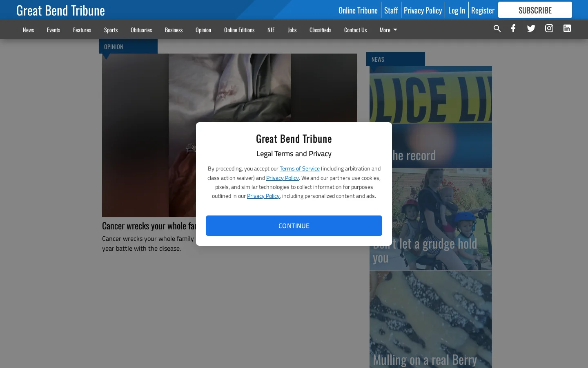Screen dimensions: 588x368
Task: Click the Great Bend Tribune site logo
Action: [60, 10]
